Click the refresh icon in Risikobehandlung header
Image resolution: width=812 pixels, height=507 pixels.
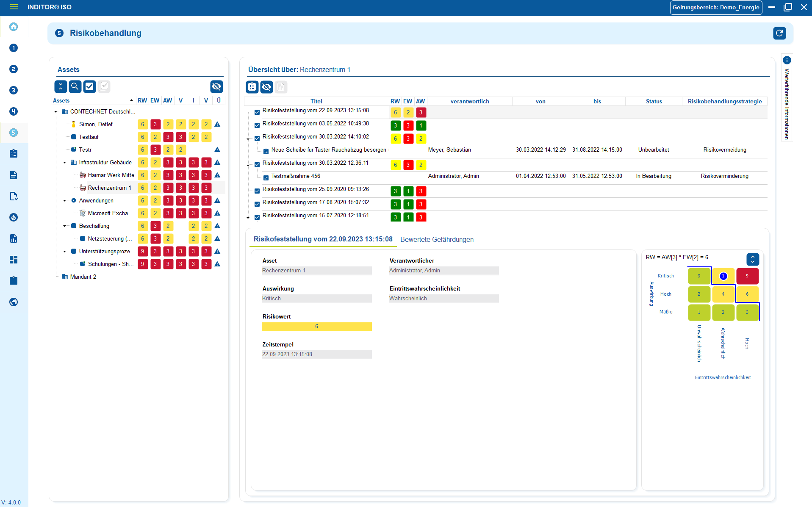pyautogui.click(x=779, y=33)
